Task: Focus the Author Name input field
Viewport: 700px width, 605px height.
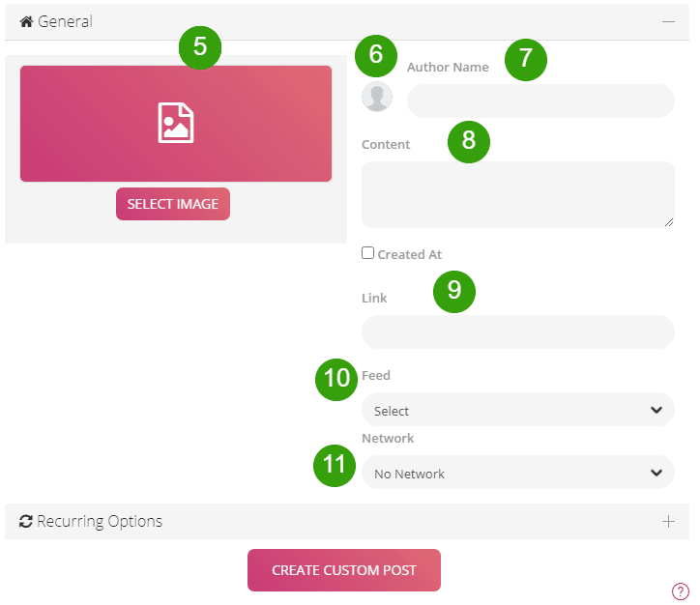Action: coord(540,101)
